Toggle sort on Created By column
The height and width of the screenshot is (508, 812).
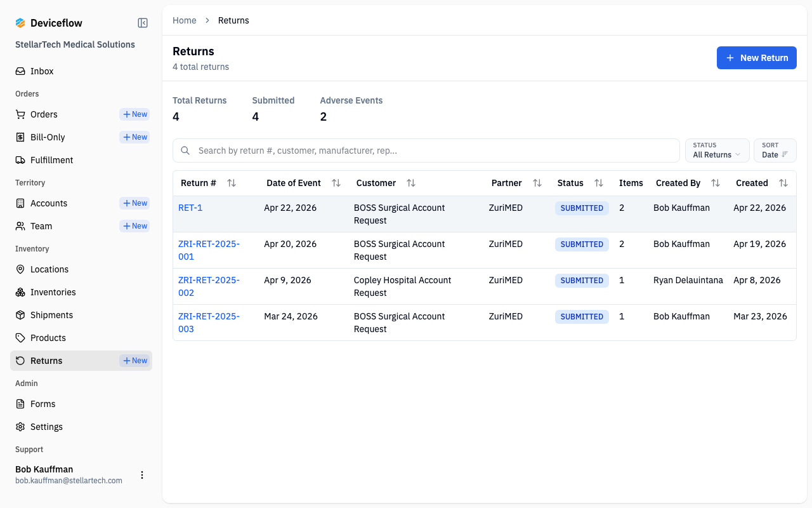[x=716, y=183]
